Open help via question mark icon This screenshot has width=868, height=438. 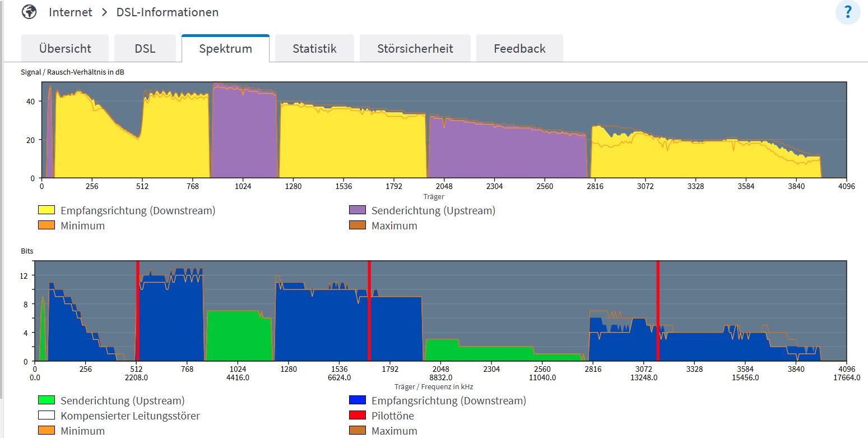click(x=848, y=12)
